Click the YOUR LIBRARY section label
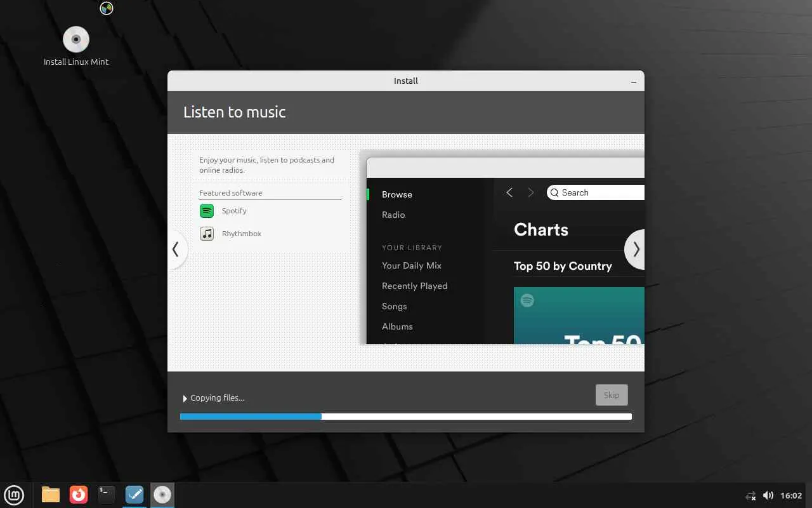 pyautogui.click(x=412, y=248)
